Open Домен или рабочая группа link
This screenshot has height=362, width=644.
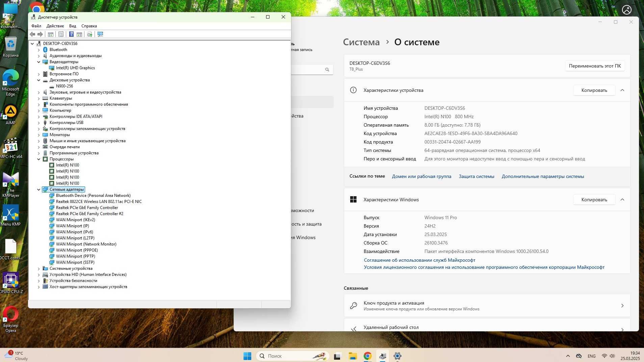421,176
